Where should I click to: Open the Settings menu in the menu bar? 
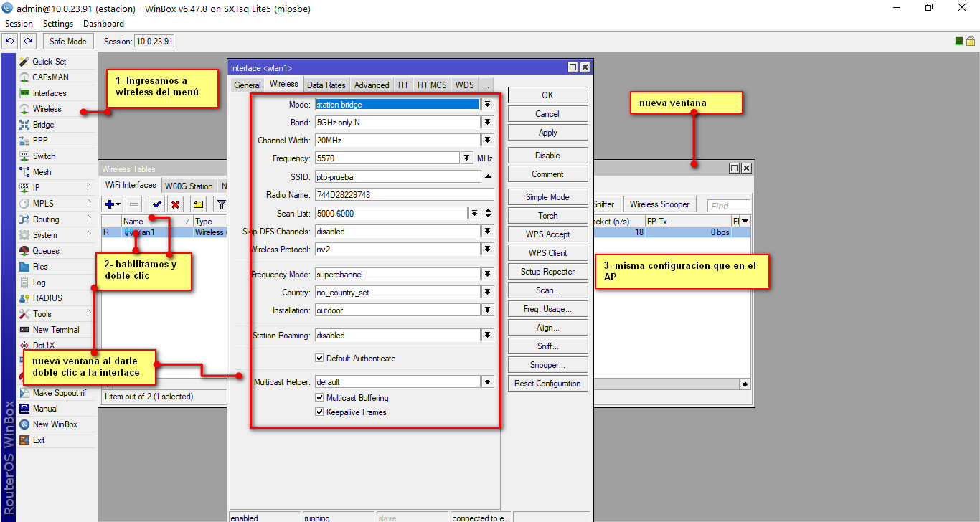click(x=58, y=24)
